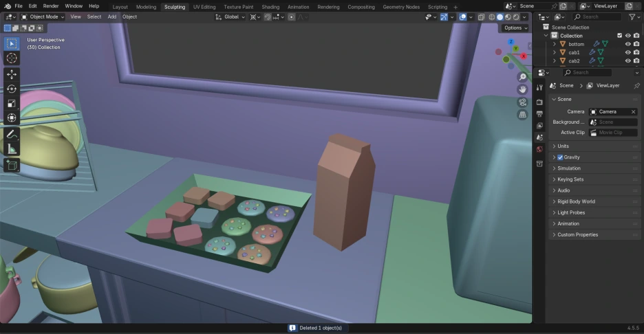Viewport: 644px width, 334px height.
Task: Switch to the Shading workspace tab
Action: 270,7
